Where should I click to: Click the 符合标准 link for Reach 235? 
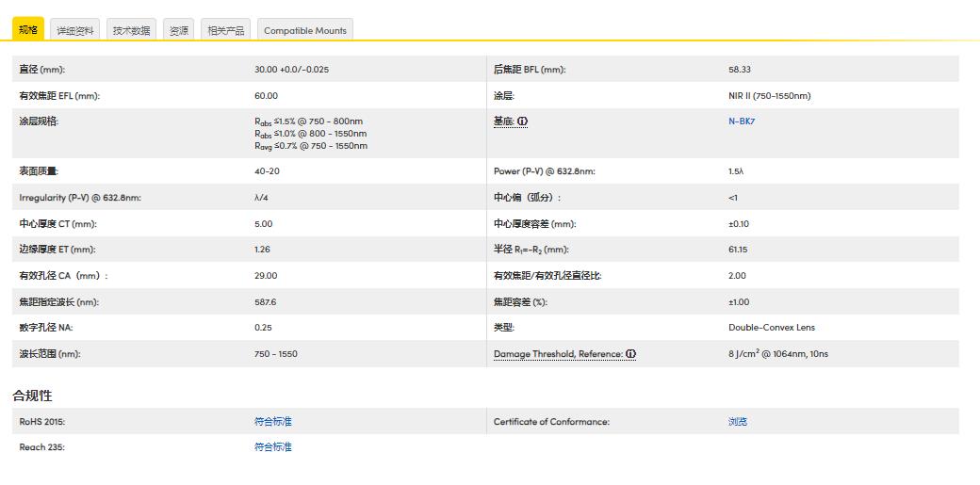[273, 447]
